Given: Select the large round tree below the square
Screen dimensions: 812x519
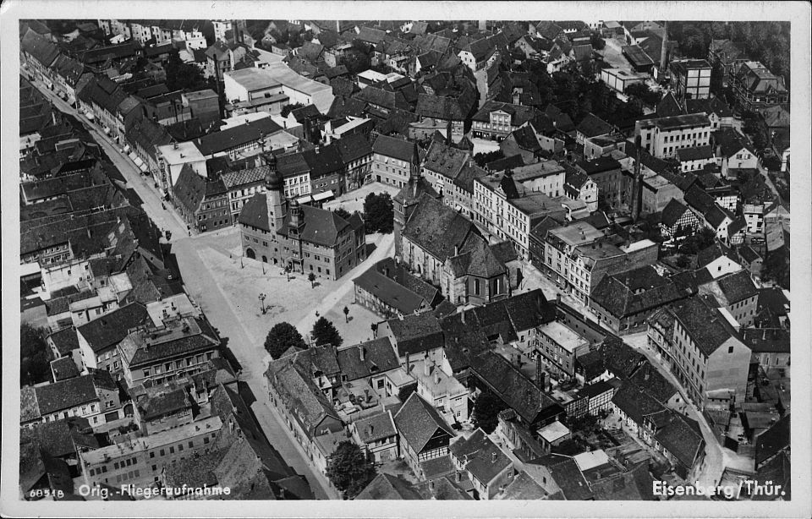Looking at the screenshot, I should tap(283, 340).
